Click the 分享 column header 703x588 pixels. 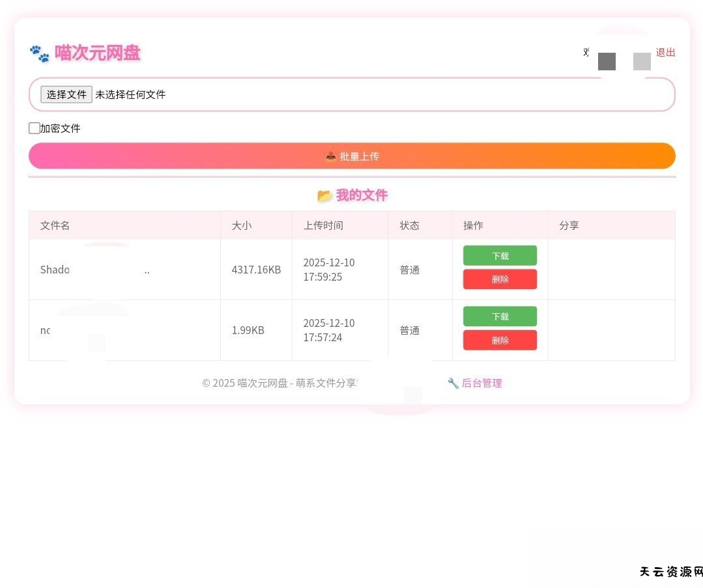(x=569, y=225)
